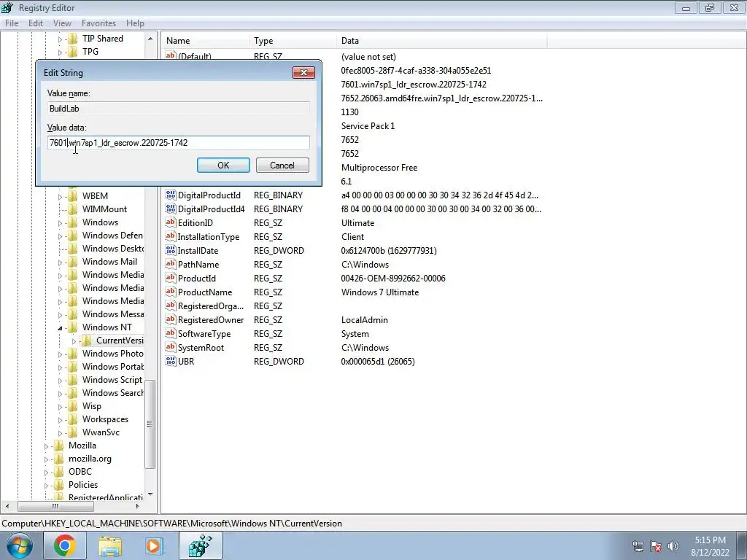Image resolution: width=747 pixels, height=560 pixels.
Task: Click the EditionID string value icon
Action: point(171,222)
